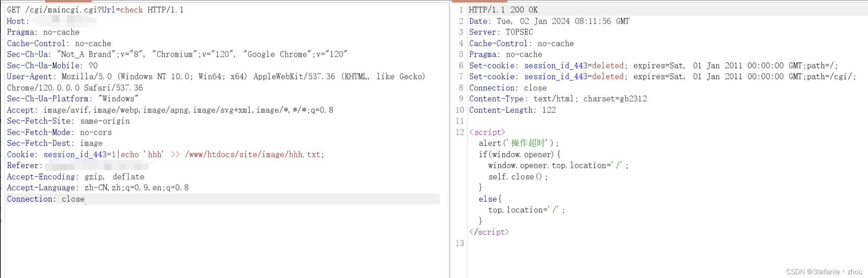Click the Cookie session_id_443 payload line

click(x=165, y=154)
